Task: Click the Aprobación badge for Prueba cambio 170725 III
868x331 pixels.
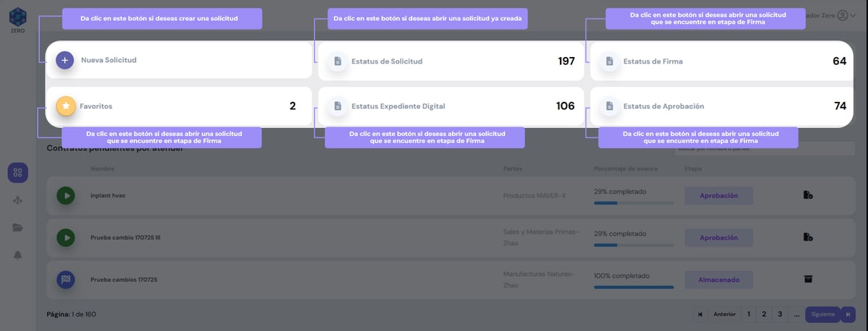Action: pos(718,238)
